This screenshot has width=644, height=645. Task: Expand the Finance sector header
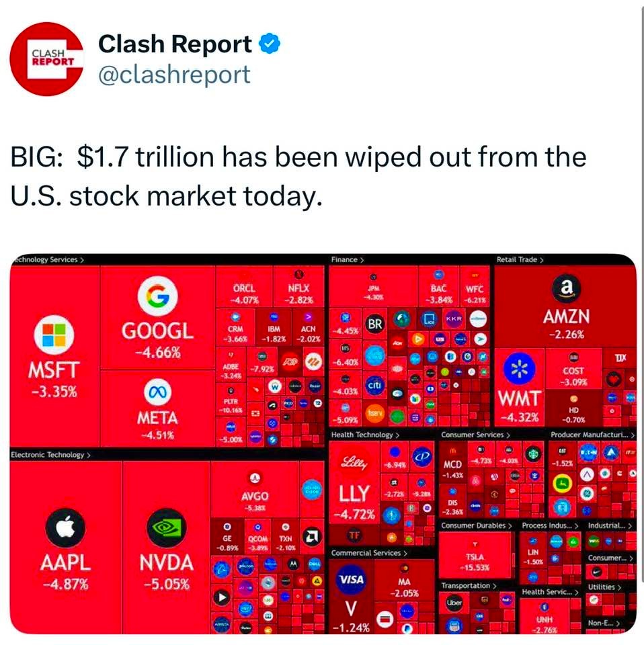coord(348,259)
